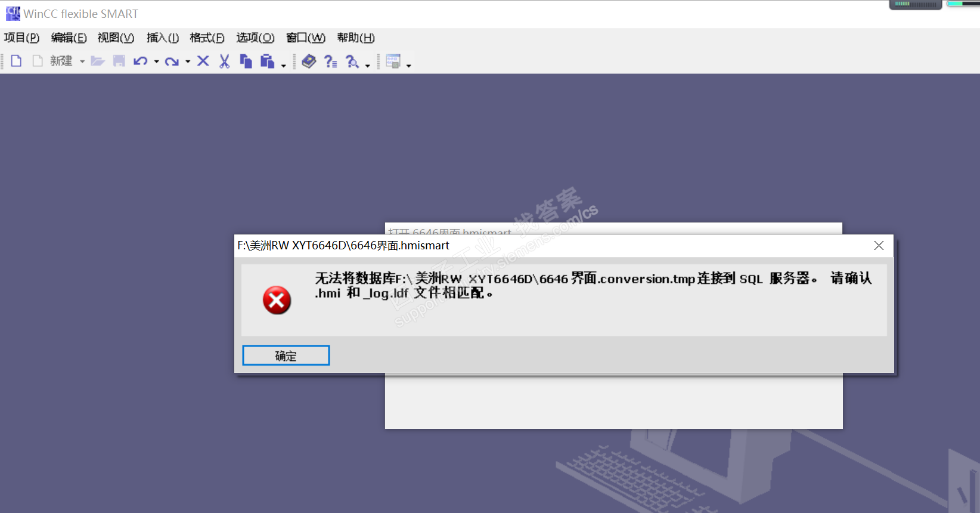Click the undo arrow icon
The height and width of the screenshot is (513, 980).
coord(141,61)
